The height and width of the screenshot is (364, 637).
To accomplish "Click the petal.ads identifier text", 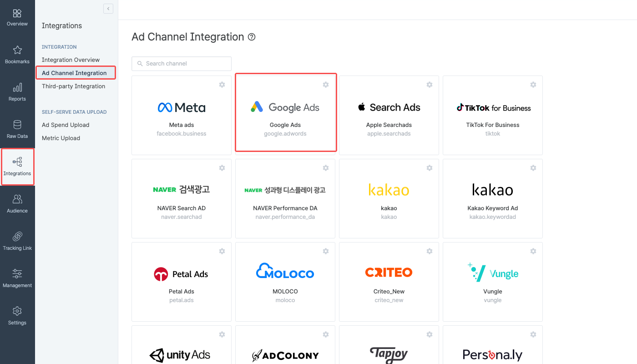I will [182, 300].
